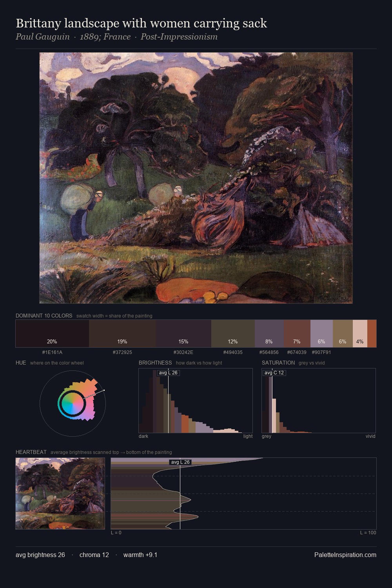Screen dimensions: 392x588
Task: Click the 'HEARTBEAT' section heading
Action: (31, 452)
